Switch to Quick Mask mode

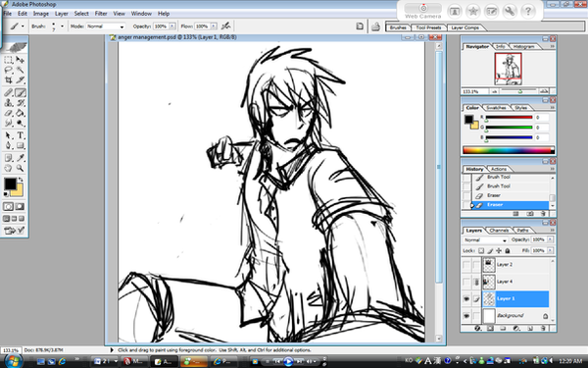coord(21,206)
